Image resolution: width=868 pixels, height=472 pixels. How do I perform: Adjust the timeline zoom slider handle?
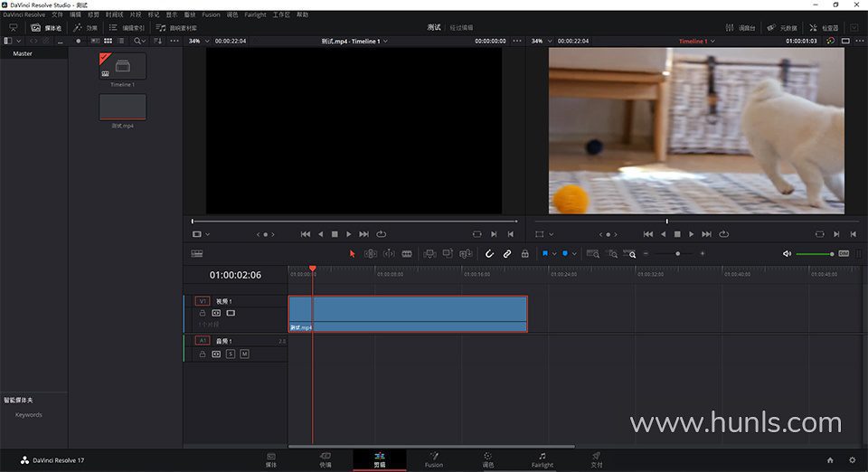[x=677, y=253]
